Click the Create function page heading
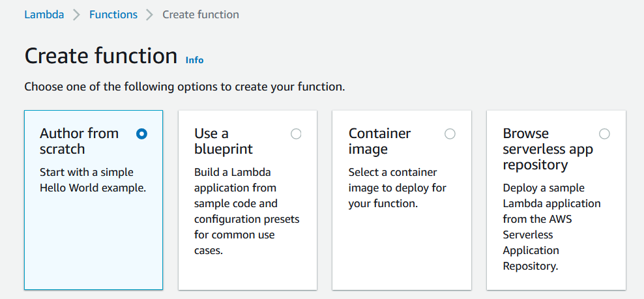The height and width of the screenshot is (299, 644). pos(100,56)
